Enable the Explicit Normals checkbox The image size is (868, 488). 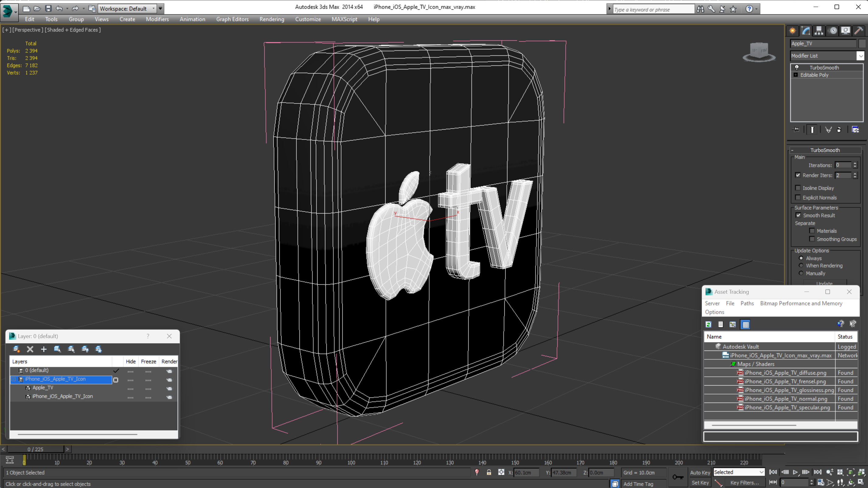(x=798, y=197)
